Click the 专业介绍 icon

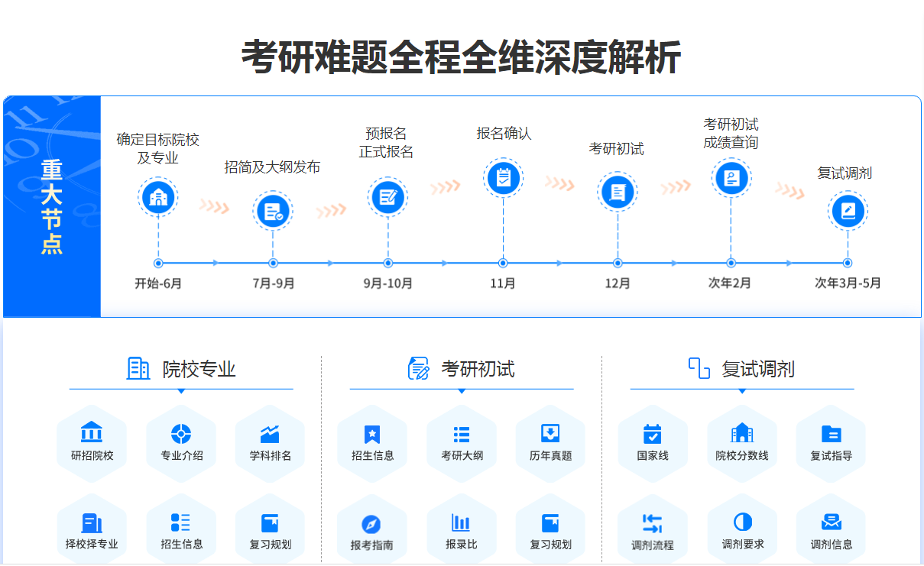(x=181, y=433)
